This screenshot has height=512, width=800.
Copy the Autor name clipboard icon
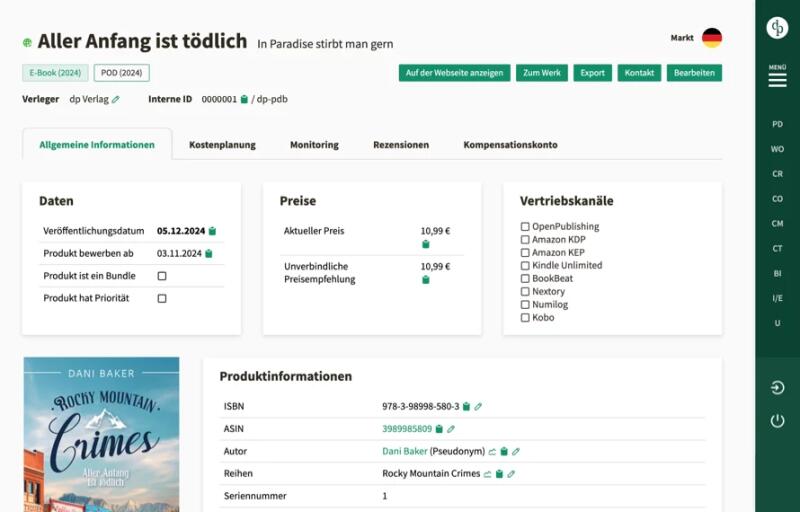coord(504,451)
